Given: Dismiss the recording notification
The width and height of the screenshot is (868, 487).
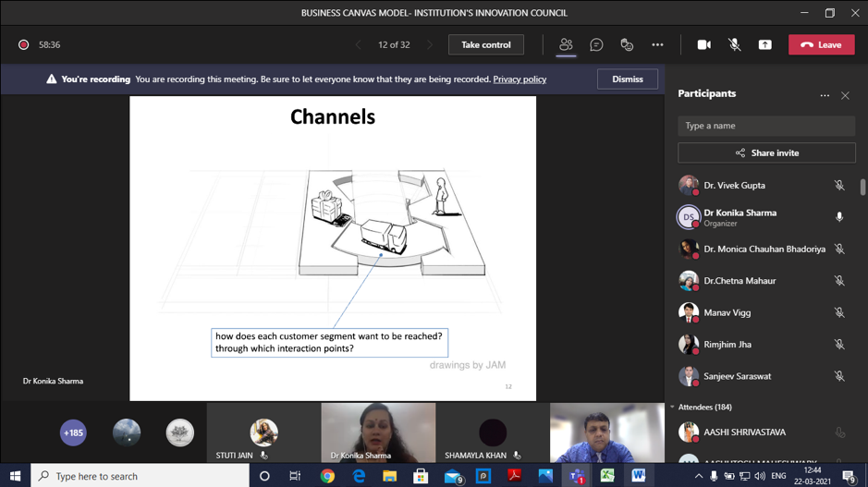Looking at the screenshot, I should click(628, 79).
